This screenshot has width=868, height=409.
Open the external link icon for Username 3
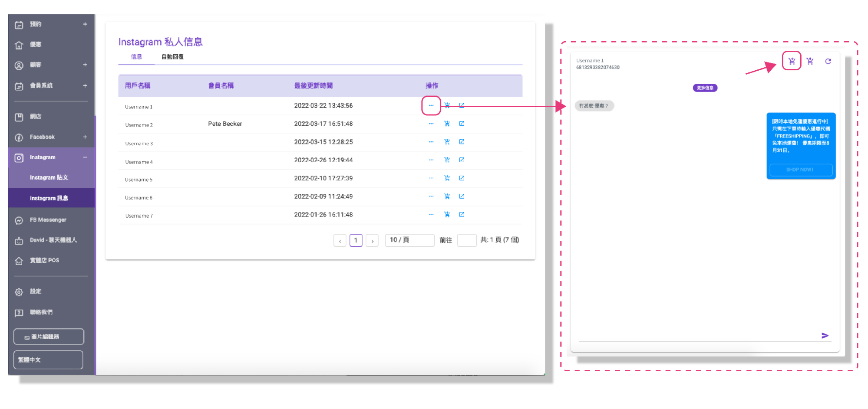(x=462, y=142)
